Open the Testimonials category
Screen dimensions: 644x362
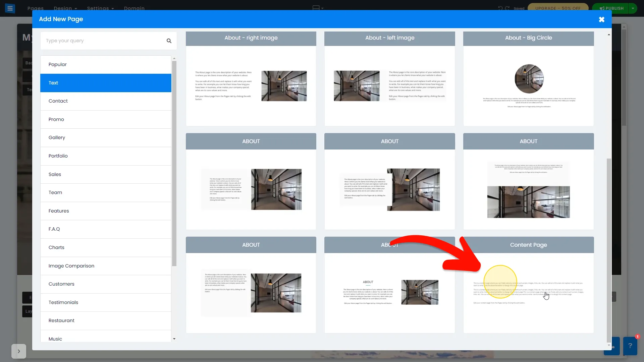pos(106,302)
